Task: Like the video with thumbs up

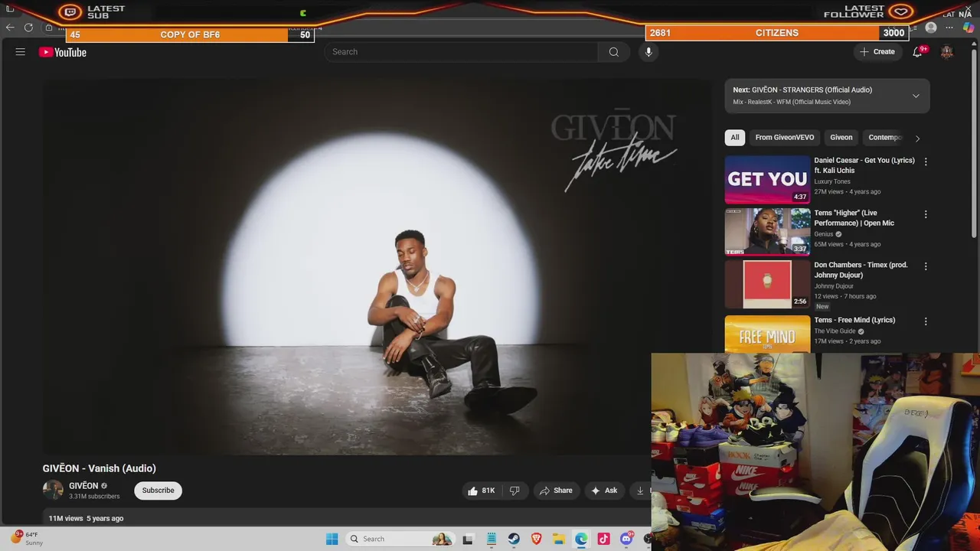Action: click(481, 491)
